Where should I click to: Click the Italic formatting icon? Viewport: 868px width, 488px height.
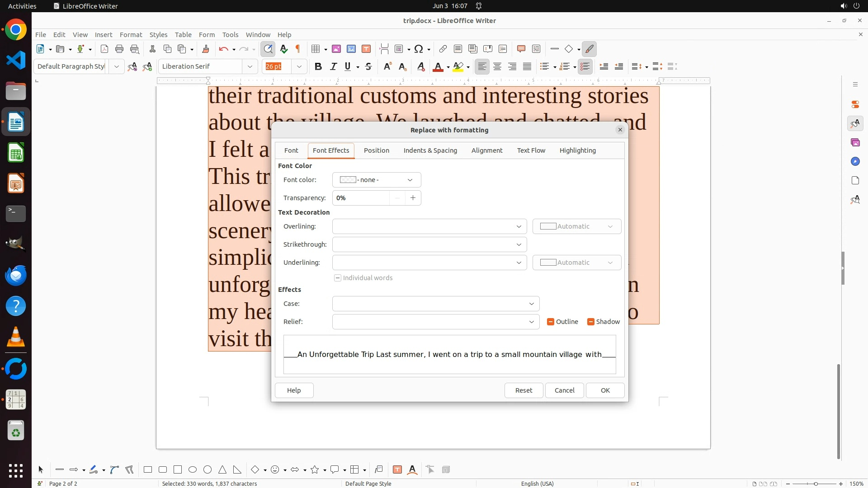coord(333,66)
